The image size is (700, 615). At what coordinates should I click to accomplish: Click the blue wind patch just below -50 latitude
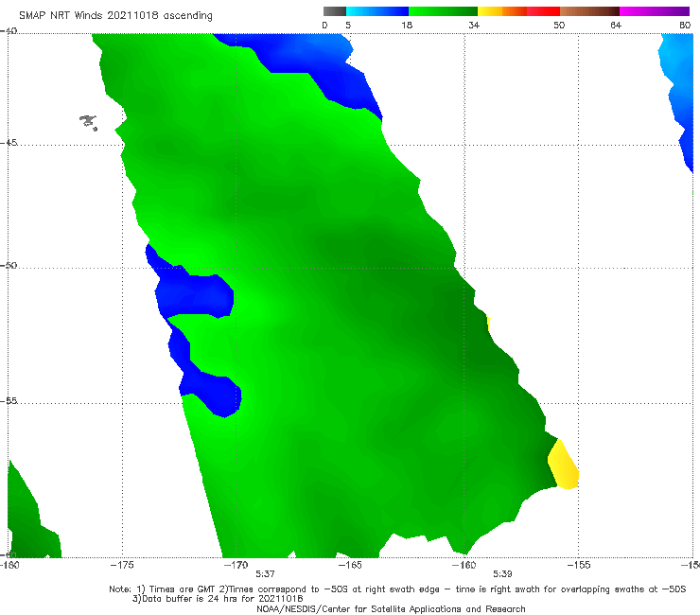(x=194, y=294)
